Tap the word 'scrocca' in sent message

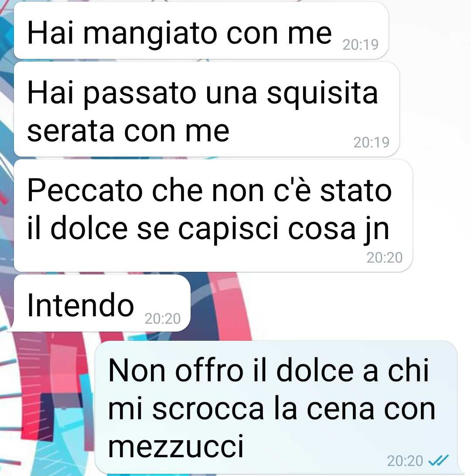click(x=208, y=409)
